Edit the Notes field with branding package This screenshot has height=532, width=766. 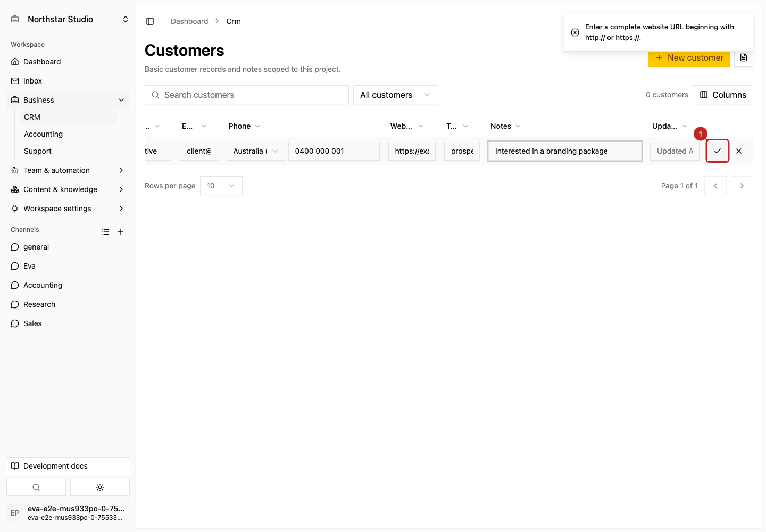565,151
